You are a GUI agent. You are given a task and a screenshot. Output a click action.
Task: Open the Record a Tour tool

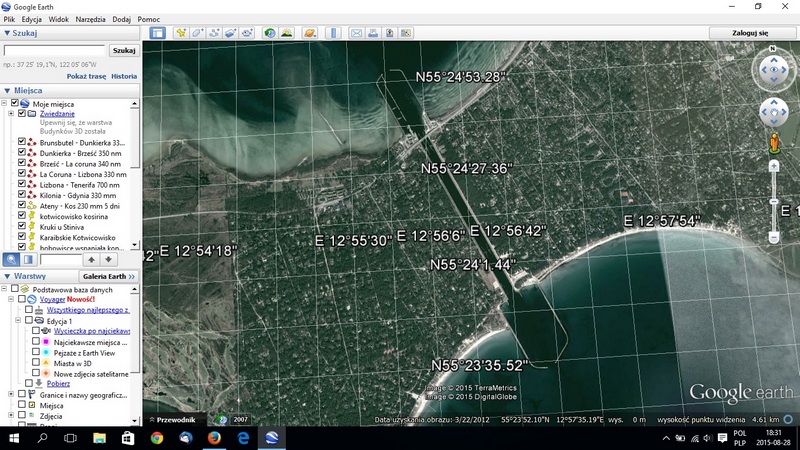pyautogui.click(x=247, y=33)
